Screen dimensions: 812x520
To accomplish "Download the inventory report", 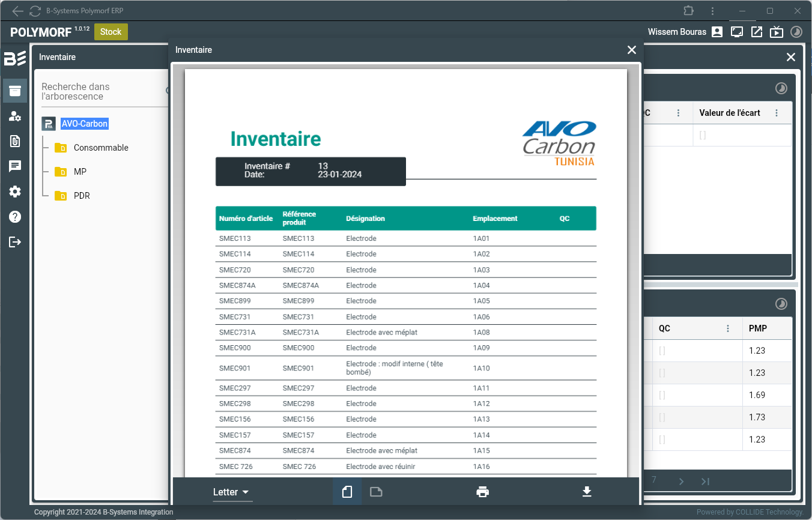I will [x=587, y=492].
